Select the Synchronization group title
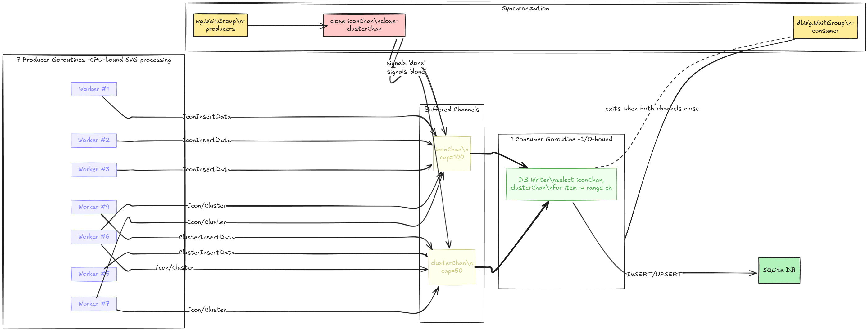Image resolution: width=868 pixels, height=331 pixels. 525,8
